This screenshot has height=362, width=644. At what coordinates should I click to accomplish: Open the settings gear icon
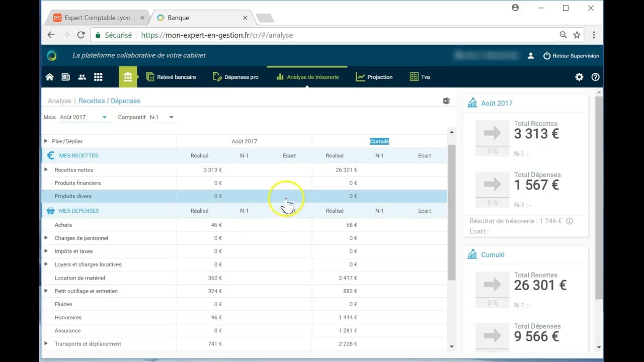[579, 76]
